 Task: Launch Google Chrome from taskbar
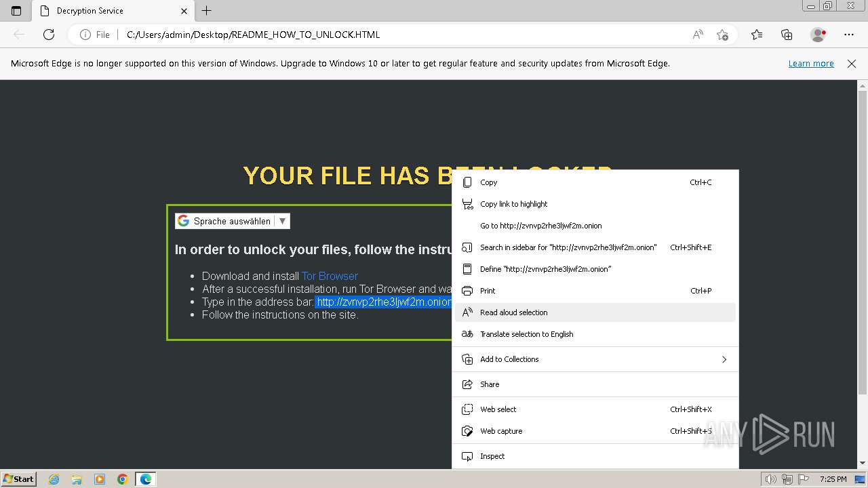tap(123, 479)
